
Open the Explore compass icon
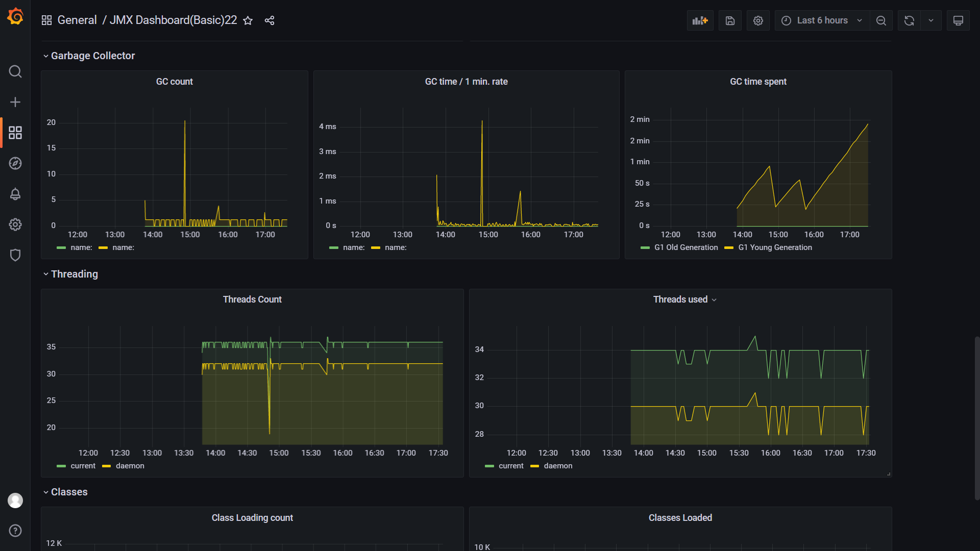click(x=15, y=163)
